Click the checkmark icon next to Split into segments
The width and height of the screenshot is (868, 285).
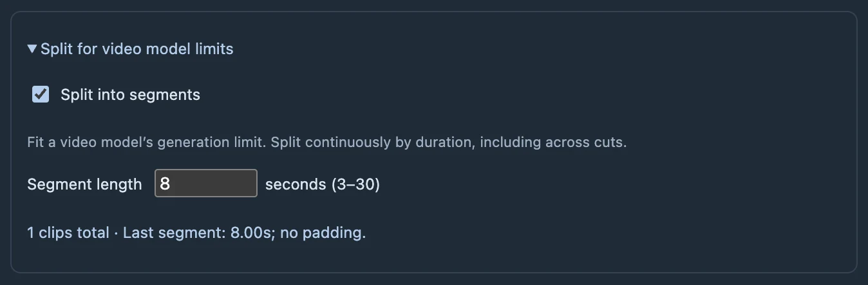point(41,95)
